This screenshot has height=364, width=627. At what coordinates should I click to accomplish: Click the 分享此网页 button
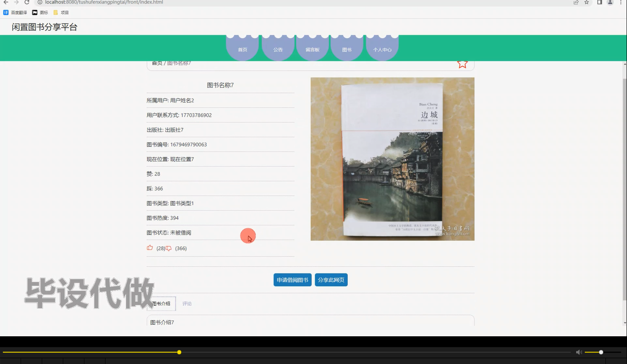[331, 280]
